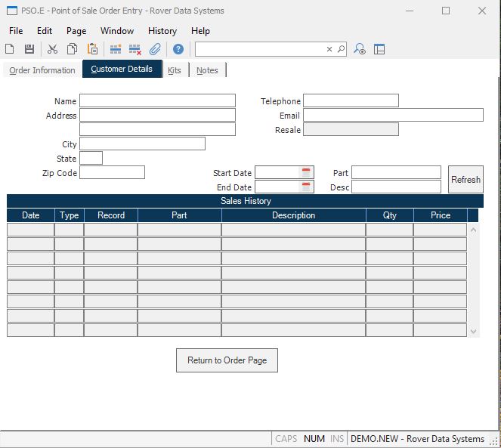The width and height of the screenshot is (501, 448).
Task: Select the Kits tab
Action: point(175,70)
